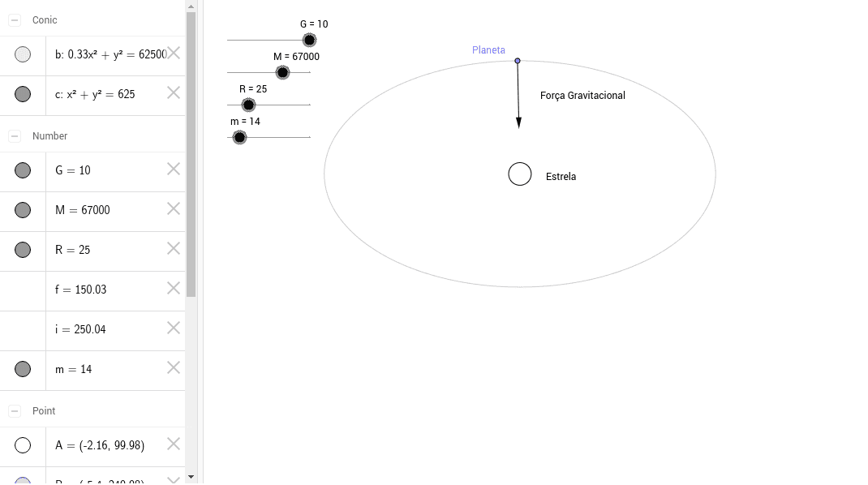
Task: Select the Força Gravitacional label
Action: (582, 96)
